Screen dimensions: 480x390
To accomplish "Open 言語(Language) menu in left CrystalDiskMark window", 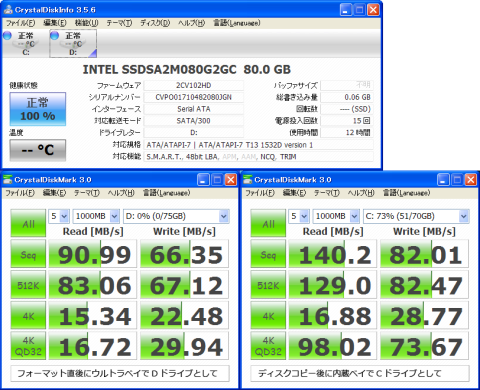I will (167, 193).
